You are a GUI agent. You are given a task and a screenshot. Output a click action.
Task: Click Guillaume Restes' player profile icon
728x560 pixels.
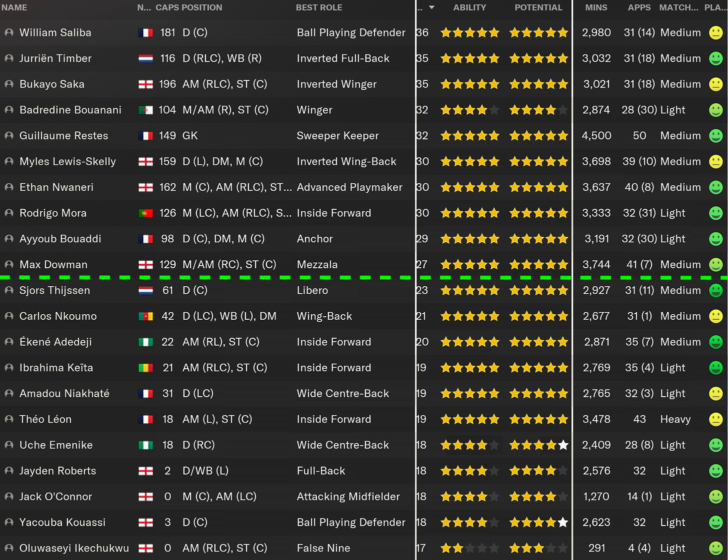pos(9,136)
